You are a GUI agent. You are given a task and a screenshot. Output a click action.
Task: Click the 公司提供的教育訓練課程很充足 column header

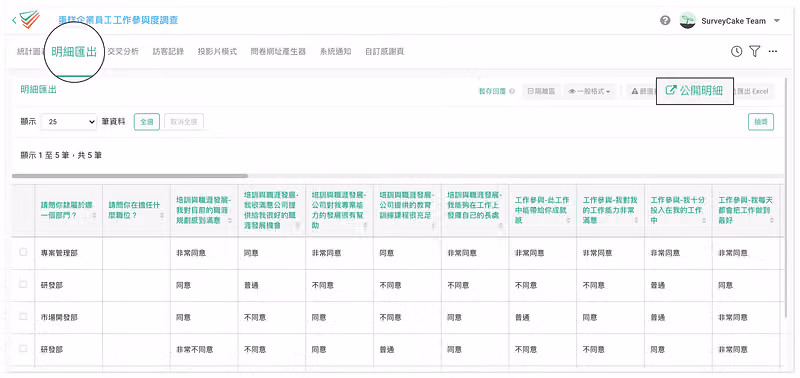(407, 210)
